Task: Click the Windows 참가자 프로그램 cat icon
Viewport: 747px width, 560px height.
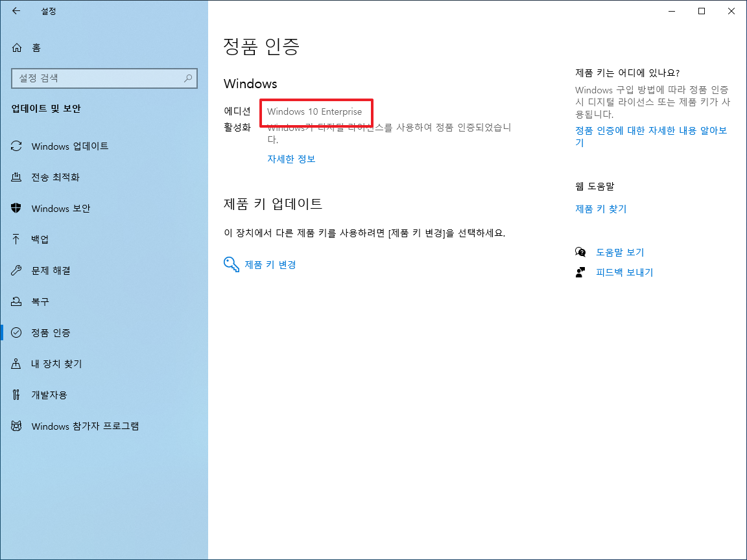Action: (x=16, y=426)
